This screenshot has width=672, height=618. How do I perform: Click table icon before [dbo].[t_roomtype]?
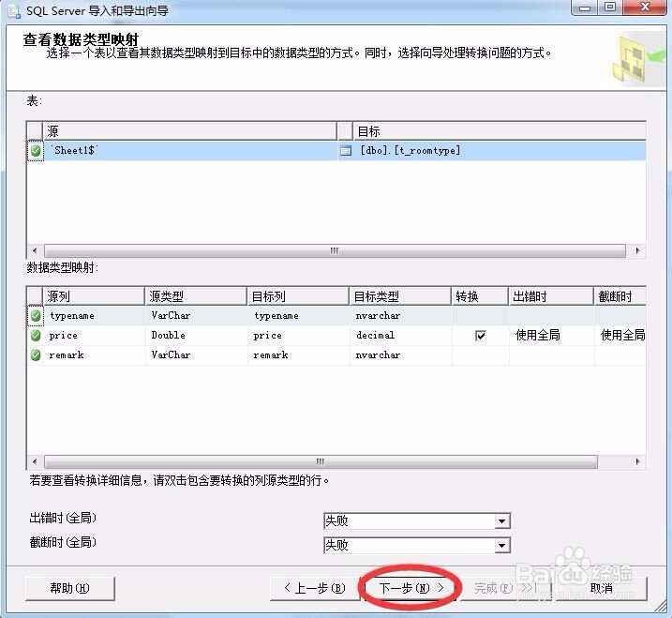346,151
